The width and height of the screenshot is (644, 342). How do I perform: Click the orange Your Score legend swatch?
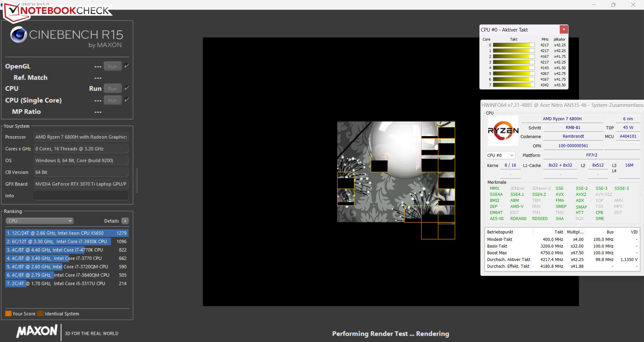pyautogui.click(x=8, y=313)
